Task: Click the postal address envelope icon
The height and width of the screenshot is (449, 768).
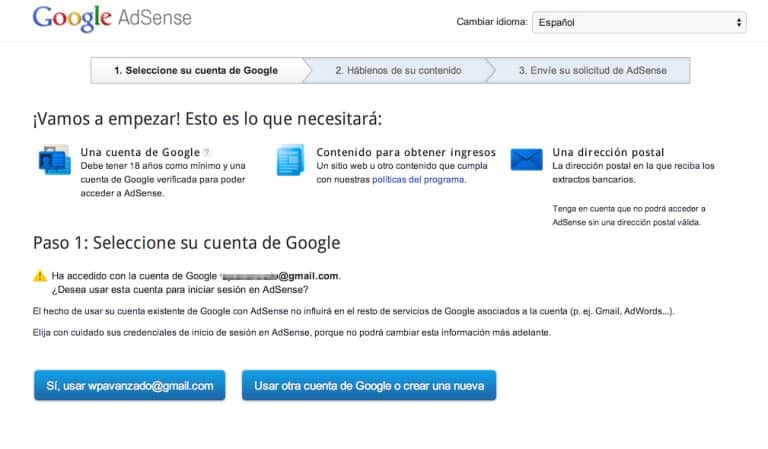Action: 526,159
